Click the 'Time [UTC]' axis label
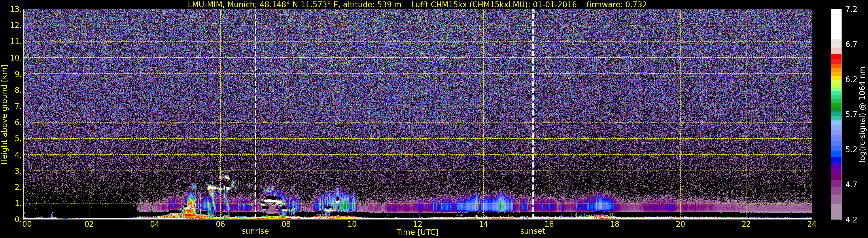868x238 pixels. [417, 232]
